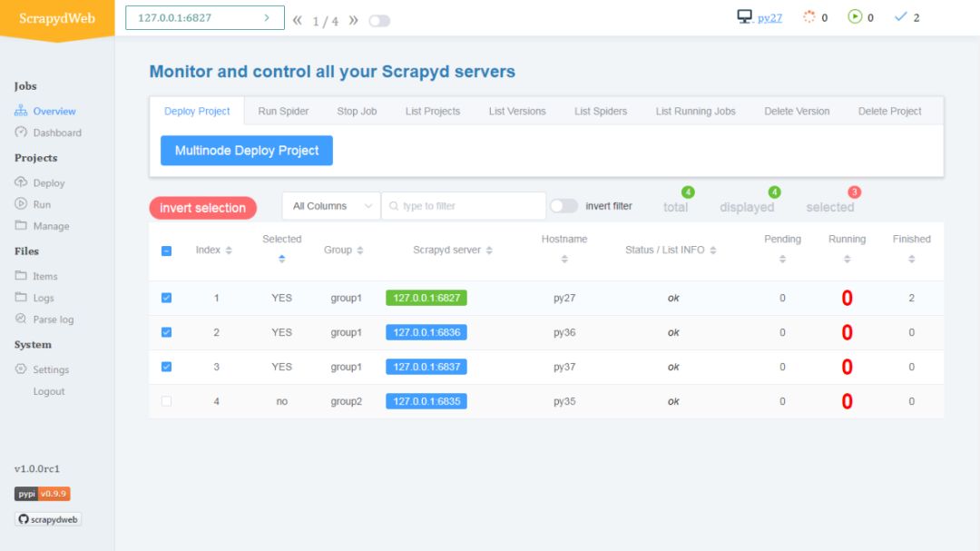This screenshot has height=551, width=980.
Task: Click the finished jobs checkmark icon
Action: point(900,17)
